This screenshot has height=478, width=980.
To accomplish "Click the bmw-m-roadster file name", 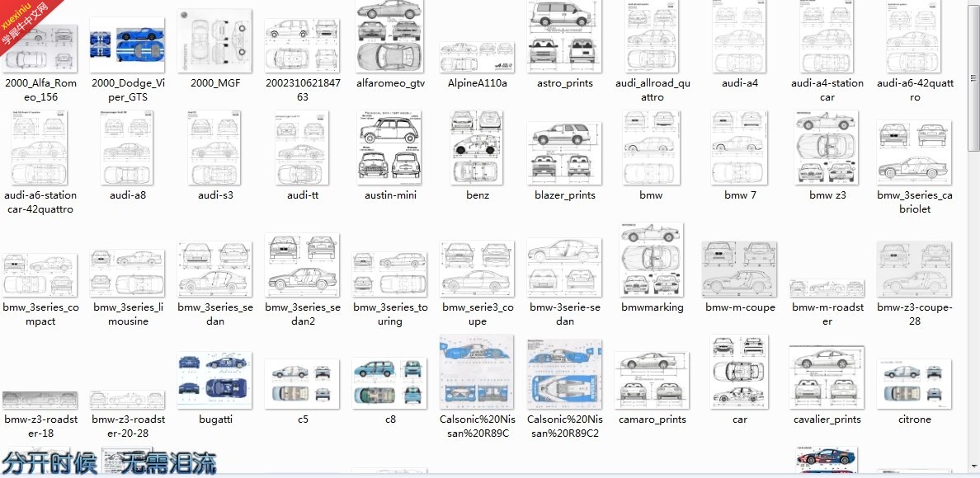I will coord(827,315).
